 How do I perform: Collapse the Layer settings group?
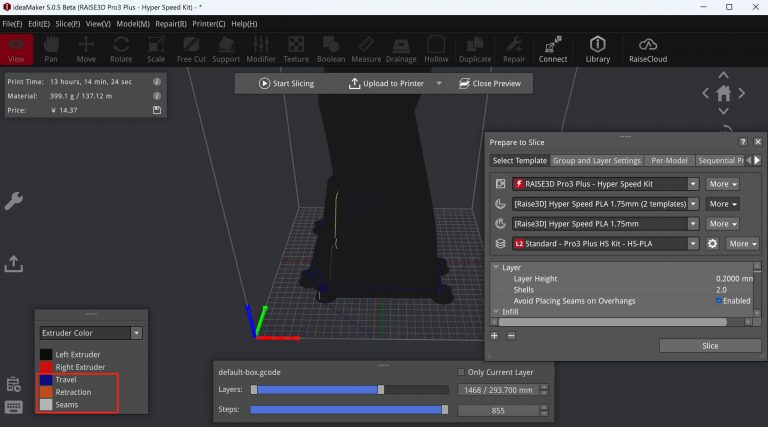496,267
